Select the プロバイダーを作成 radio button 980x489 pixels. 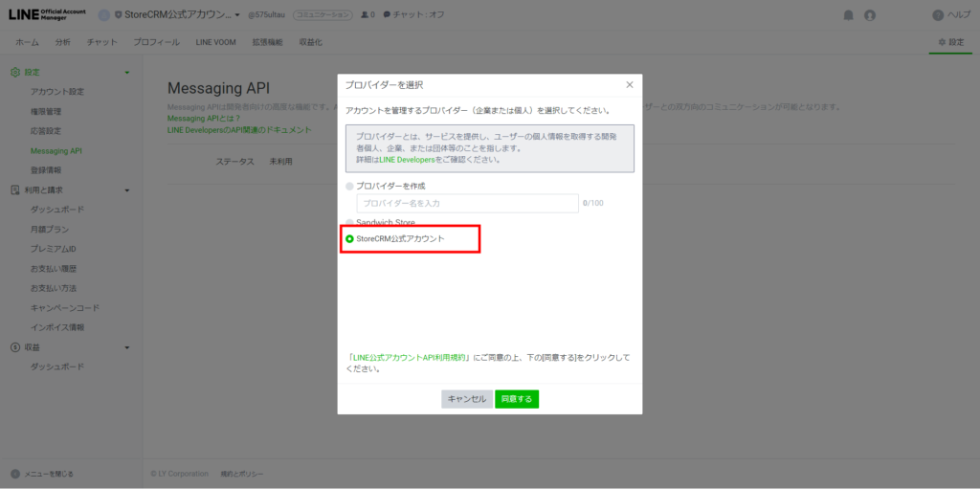tap(349, 187)
